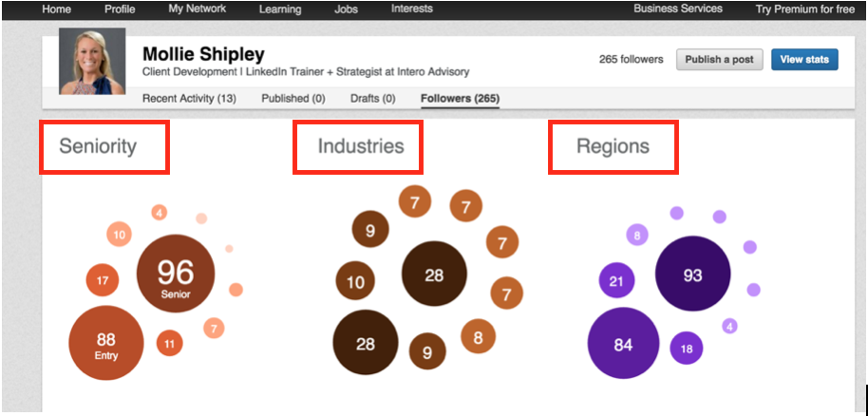Click the orange 17 seniority bubble

[103, 280]
